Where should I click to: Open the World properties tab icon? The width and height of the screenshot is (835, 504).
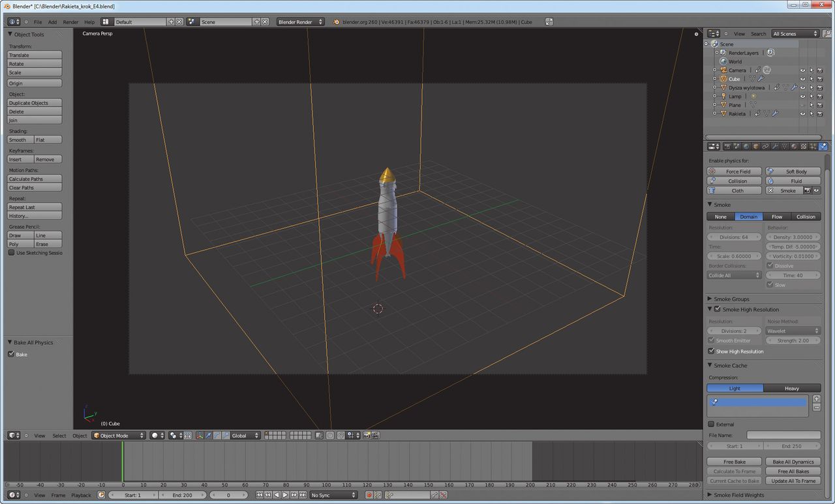click(746, 147)
